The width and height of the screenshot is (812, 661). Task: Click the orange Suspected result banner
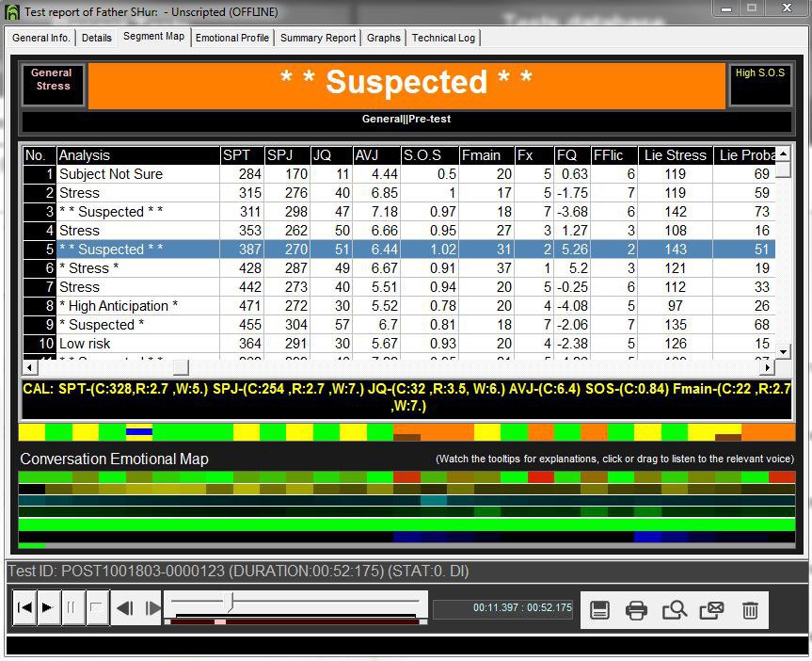click(406, 86)
